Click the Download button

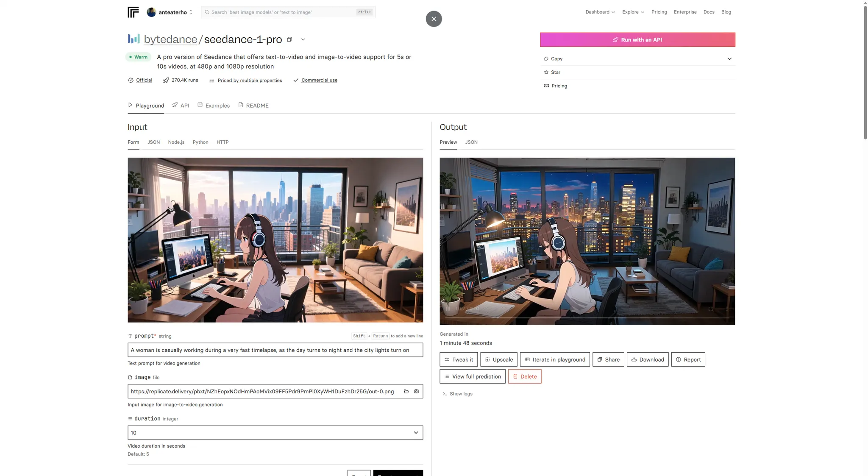[647, 359]
